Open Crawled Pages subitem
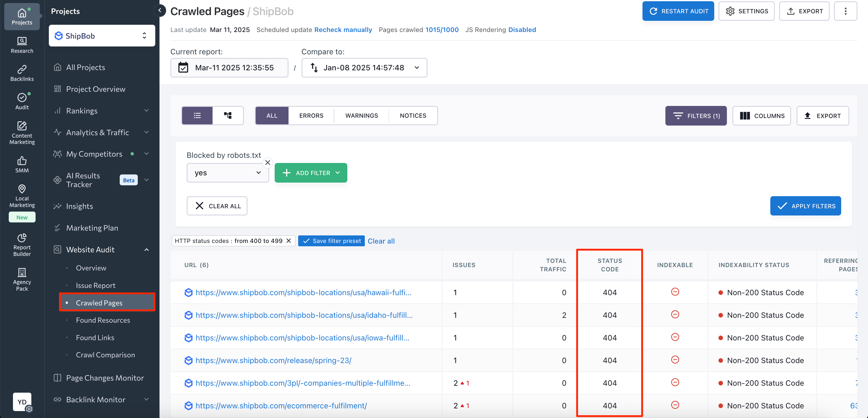Screen dimensions: 868x418 107,302
